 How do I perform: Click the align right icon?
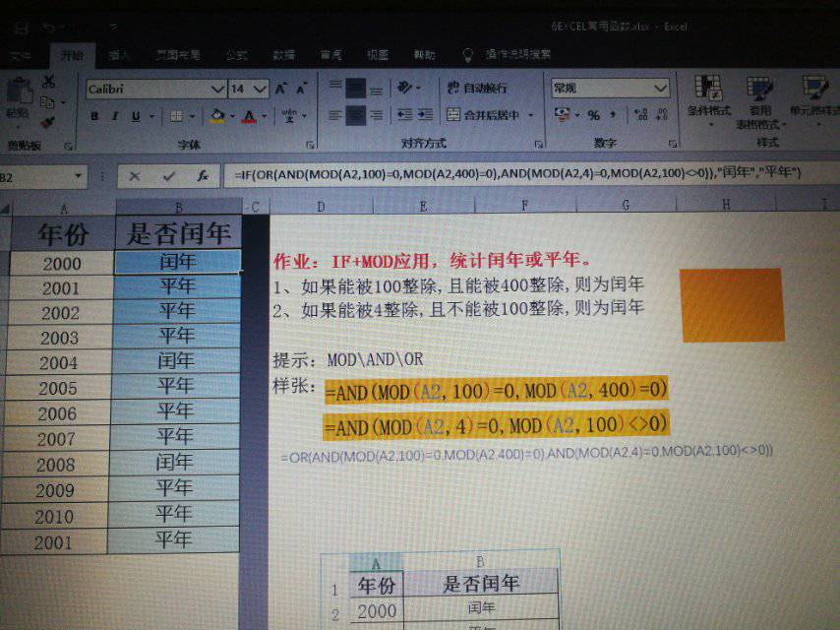point(377,115)
